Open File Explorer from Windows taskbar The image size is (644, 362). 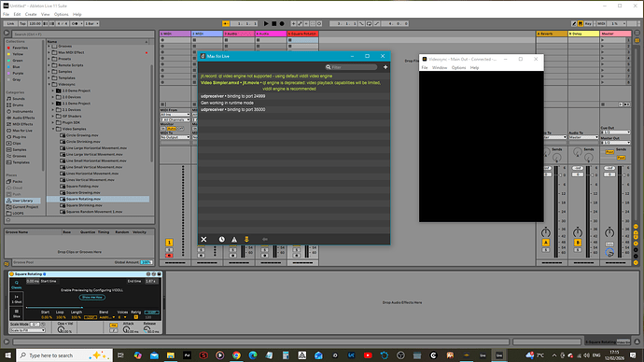pyautogui.click(x=171, y=355)
